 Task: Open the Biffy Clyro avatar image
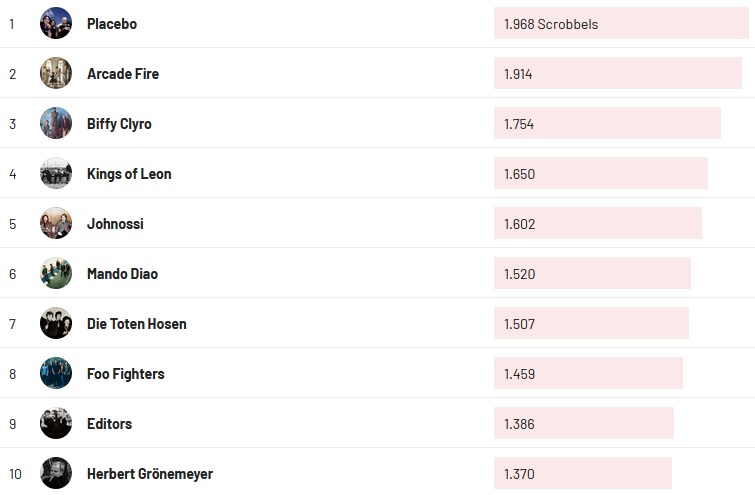coord(56,123)
